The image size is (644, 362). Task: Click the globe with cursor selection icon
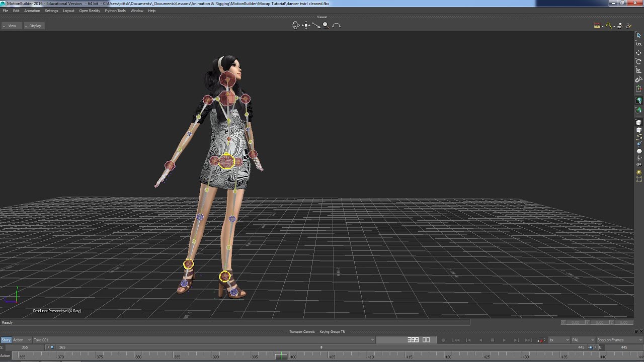click(x=639, y=101)
